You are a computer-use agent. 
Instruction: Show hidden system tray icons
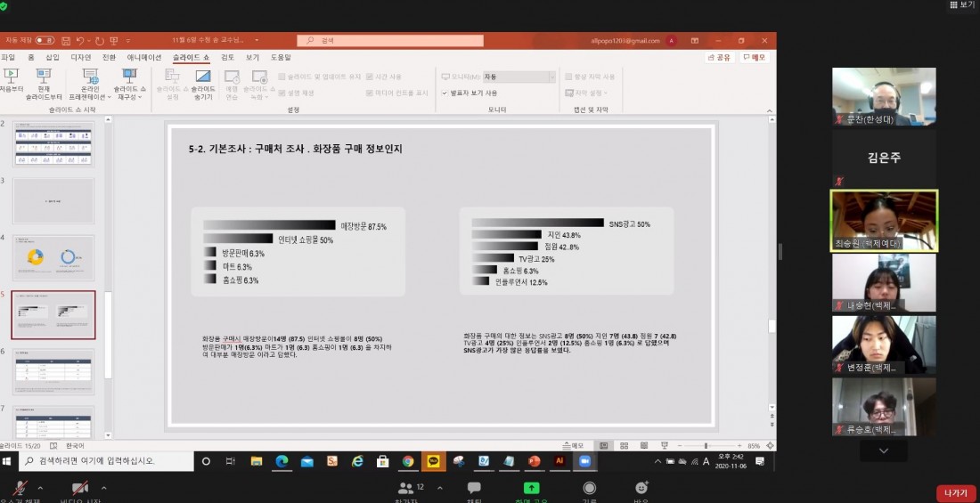pyautogui.click(x=657, y=461)
